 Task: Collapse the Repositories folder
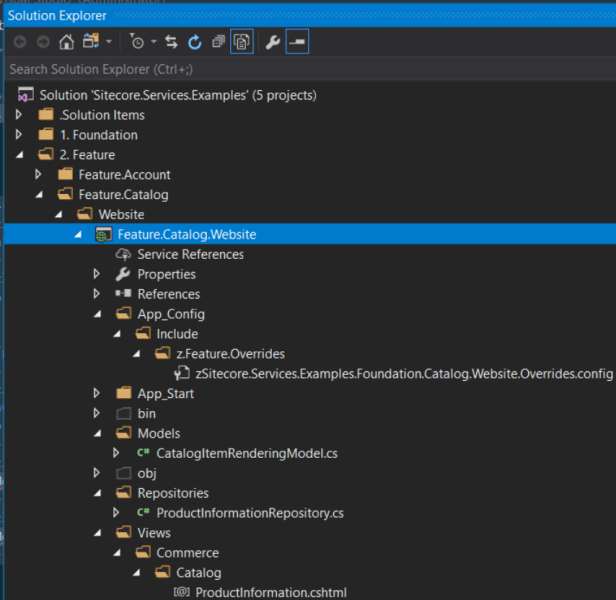(97, 494)
